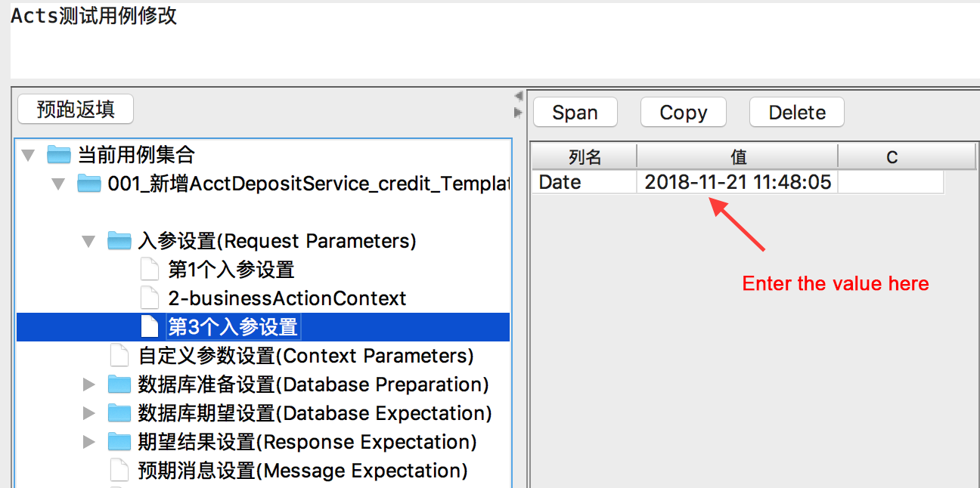Click the file icon beside 2-businessActionContext
980x488 pixels.
pos(150,298)
